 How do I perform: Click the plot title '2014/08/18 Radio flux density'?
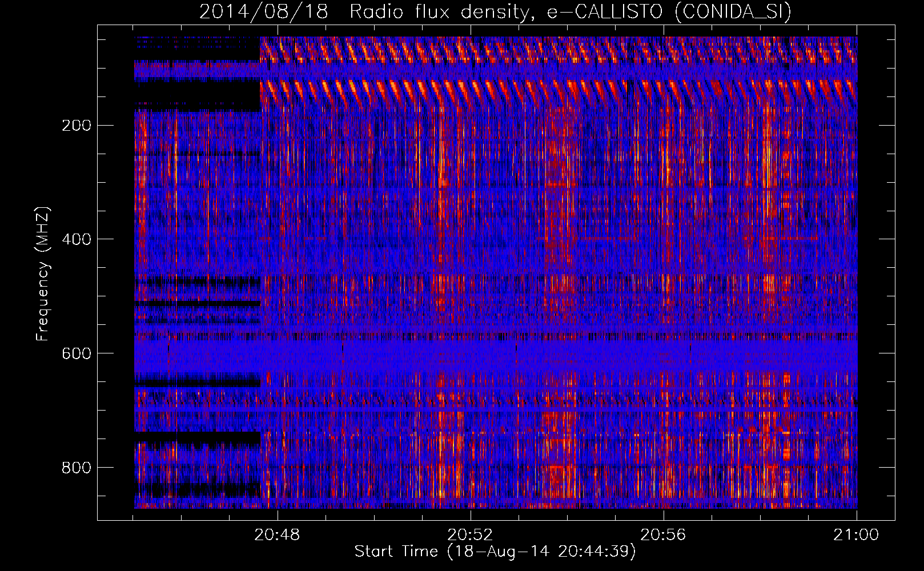[x=495, y=11]
